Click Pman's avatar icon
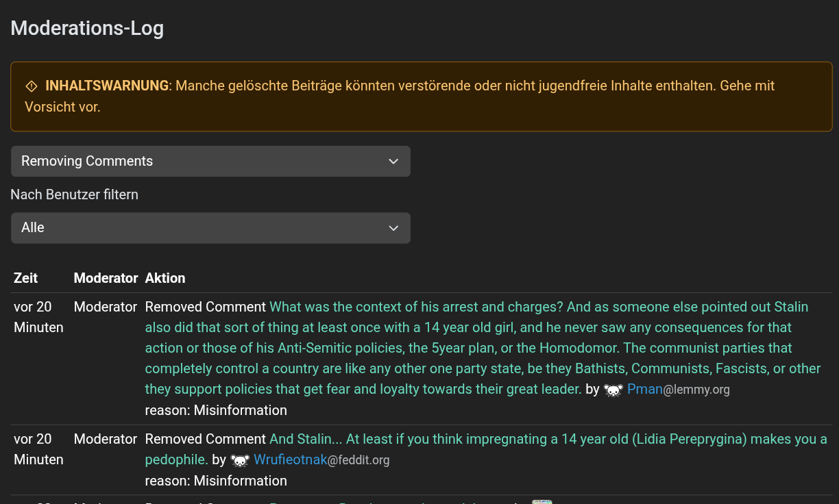The height and width of the screenshot is (504, 839). [x=613, y=390]
